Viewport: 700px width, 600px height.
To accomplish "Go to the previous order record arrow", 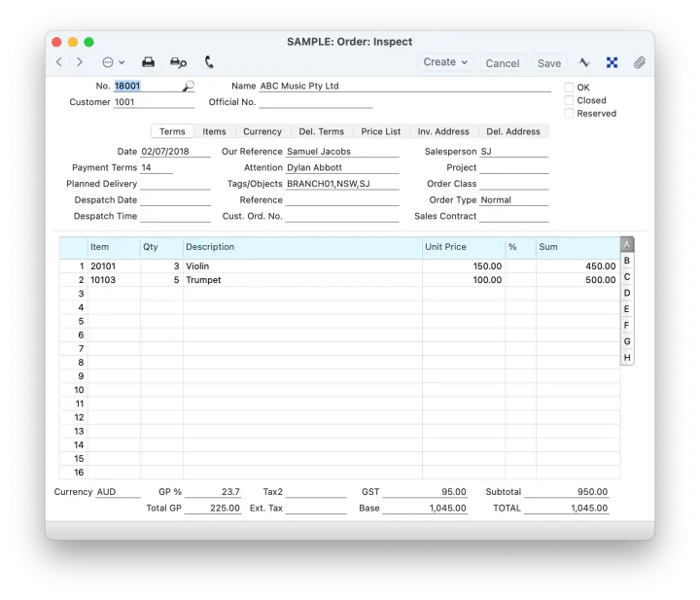I will pyautogui.click(x=58, y=62).
